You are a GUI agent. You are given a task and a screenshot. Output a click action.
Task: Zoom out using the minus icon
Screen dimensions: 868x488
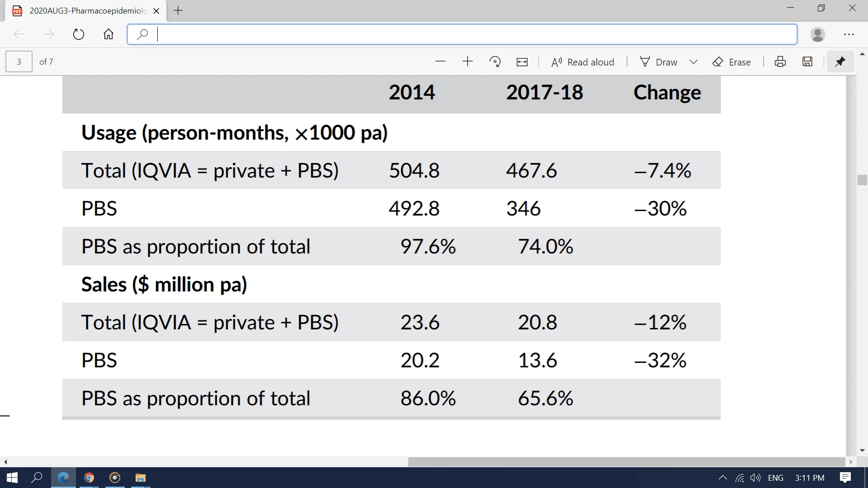click(x=440, y=62)
